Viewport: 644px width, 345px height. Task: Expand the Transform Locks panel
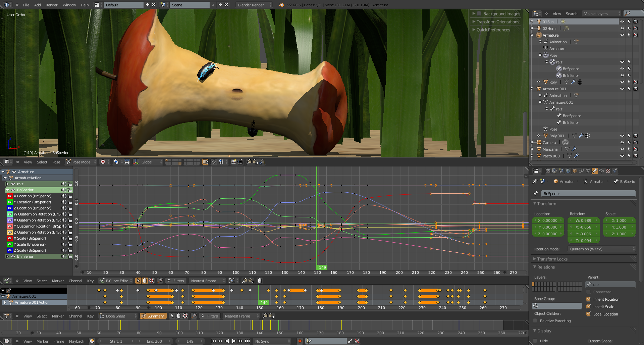(x=552, y=259)
